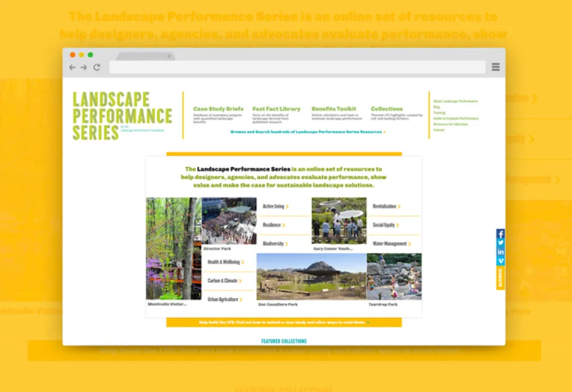
Task: Open the Case Study Briefs menu
Action: click(218, 109)
